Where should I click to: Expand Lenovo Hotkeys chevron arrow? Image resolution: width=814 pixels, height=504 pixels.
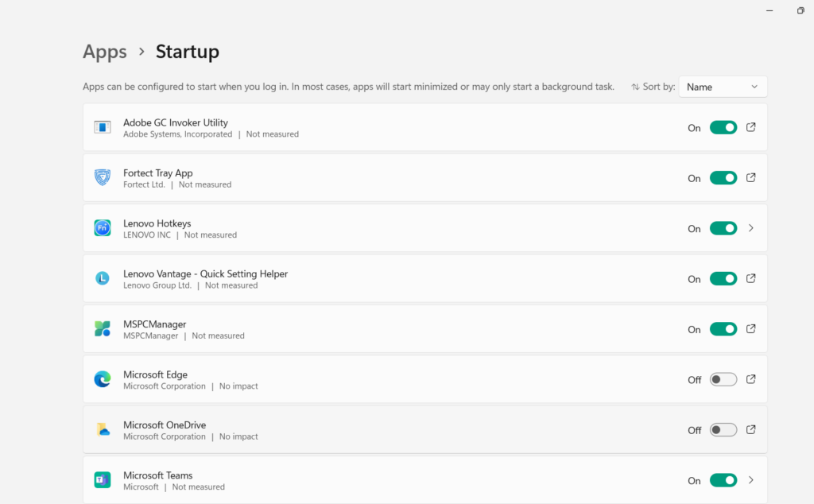tap(751, 228)
